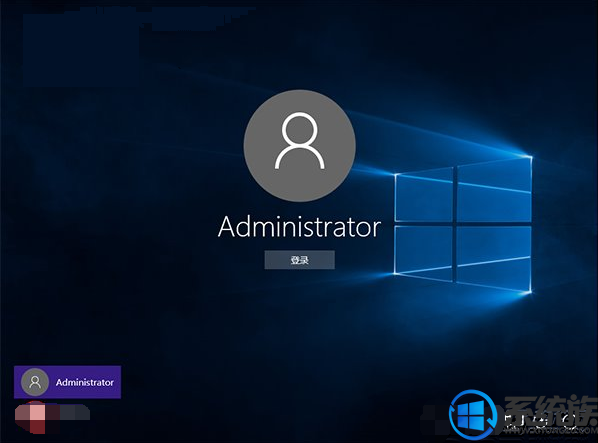The image size is (598, 443).
Task: Click the 登录 sign-in button
Action: pos(299,260)
